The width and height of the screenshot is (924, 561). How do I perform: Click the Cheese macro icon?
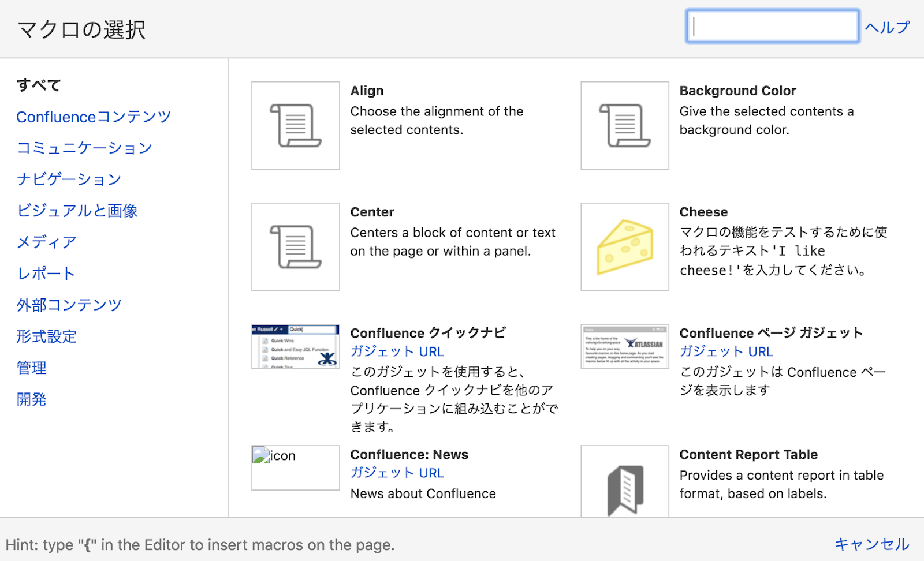625,247
